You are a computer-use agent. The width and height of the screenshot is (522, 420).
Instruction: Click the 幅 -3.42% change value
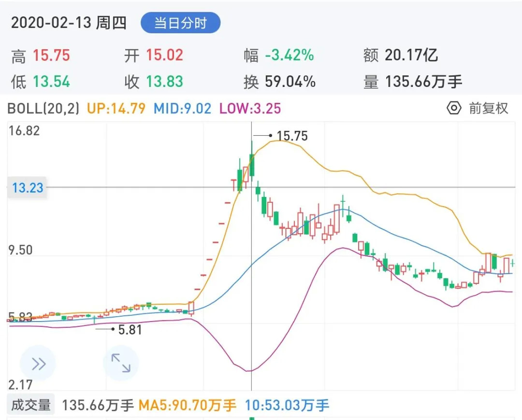289,56
